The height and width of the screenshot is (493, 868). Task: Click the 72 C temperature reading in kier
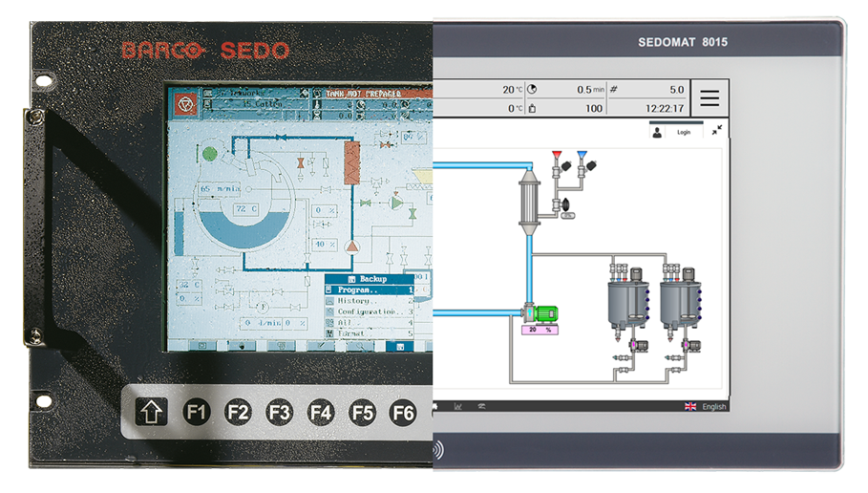click(246, 209)
